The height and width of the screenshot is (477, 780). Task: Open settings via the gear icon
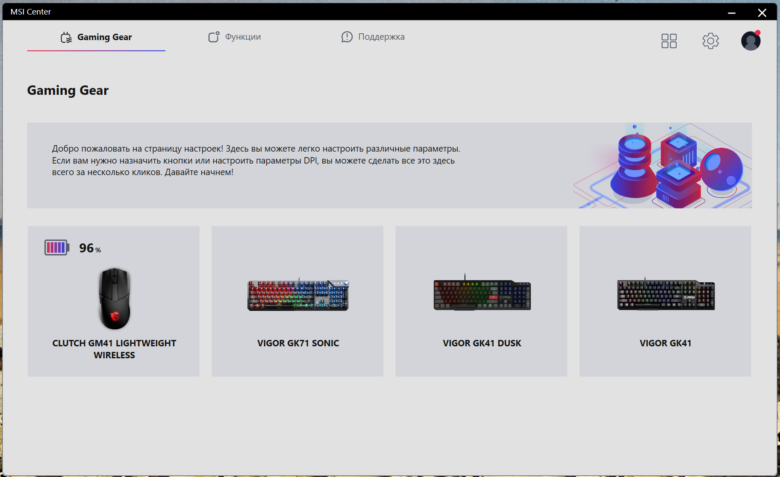coord(710,41)
